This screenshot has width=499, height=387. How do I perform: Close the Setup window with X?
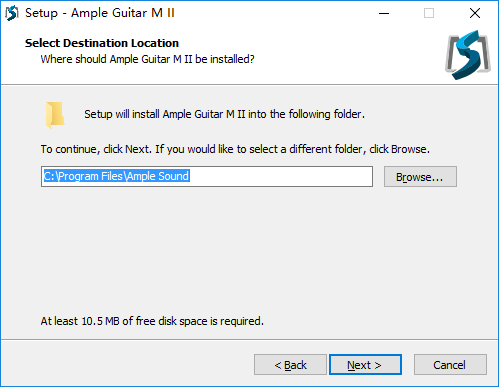pos(475,13)
